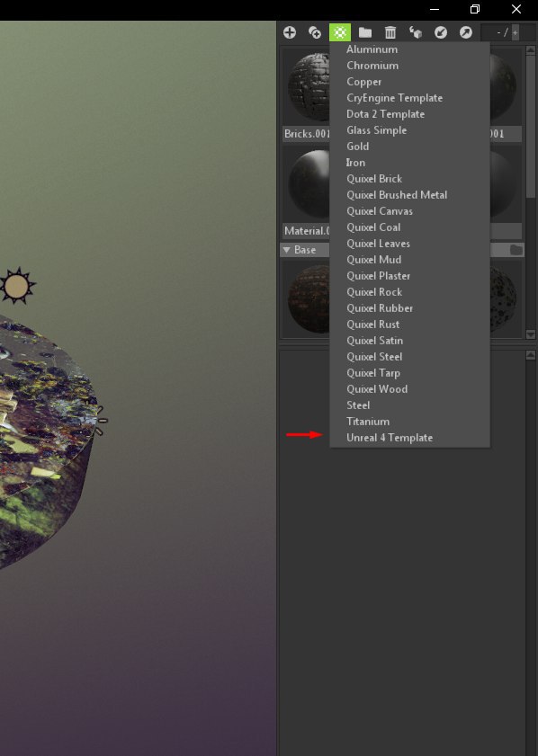538x756 pixels.
Task: Select the Material.0 sphere thumbnail
Action: tap(309, 183)
